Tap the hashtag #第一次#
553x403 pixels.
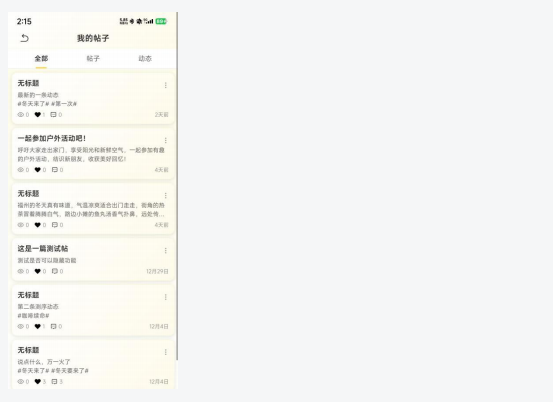(x=64, y=104)
